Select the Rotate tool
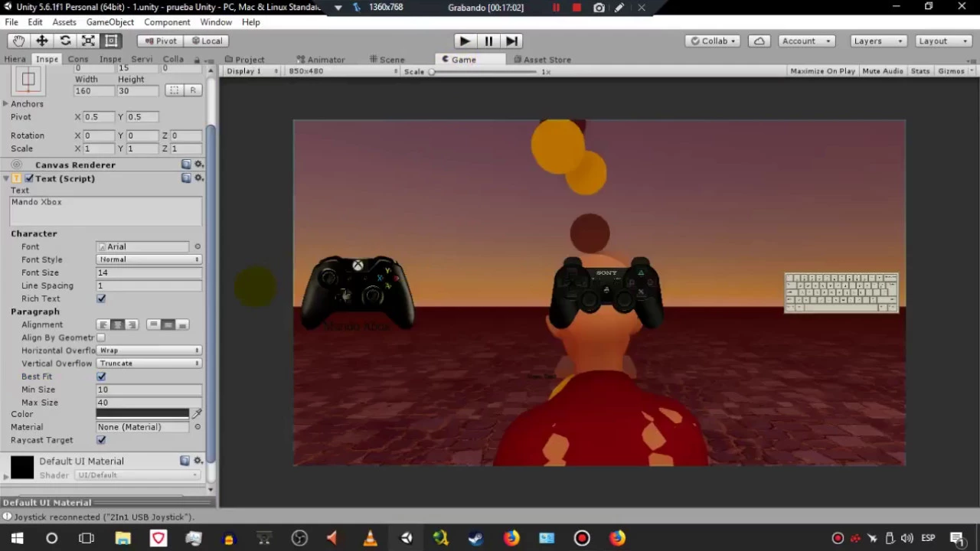 click(65, 41)
